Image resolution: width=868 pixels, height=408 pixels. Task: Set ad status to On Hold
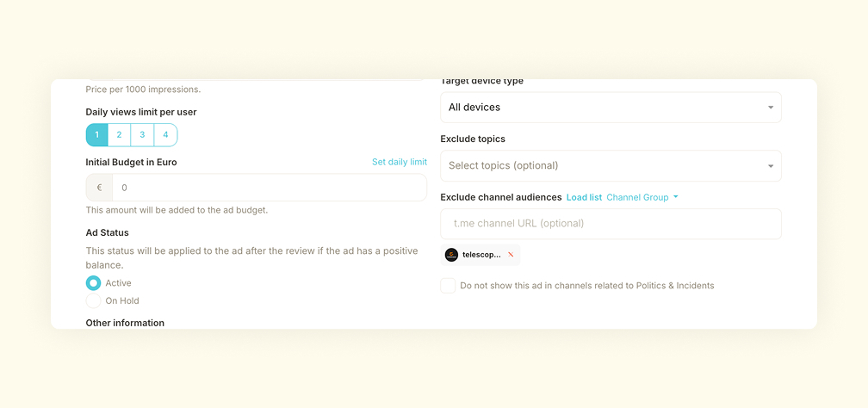point(93,301)
